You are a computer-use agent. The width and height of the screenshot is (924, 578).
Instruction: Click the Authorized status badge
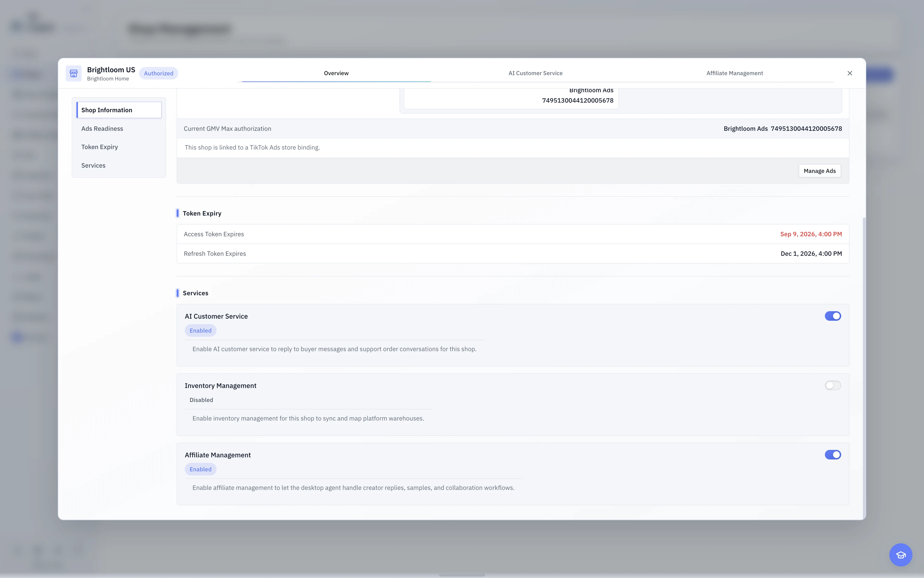(x=159, y=73)
